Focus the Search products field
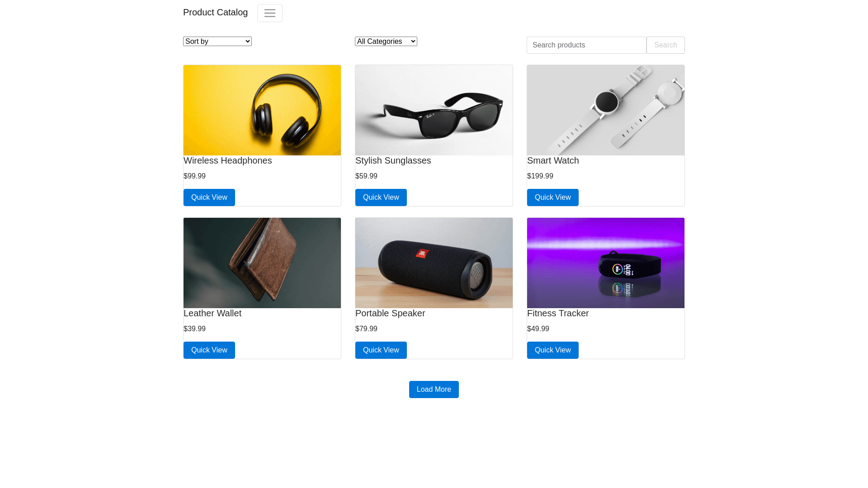This screenshot has width=868, height=488. coord(586,45)
